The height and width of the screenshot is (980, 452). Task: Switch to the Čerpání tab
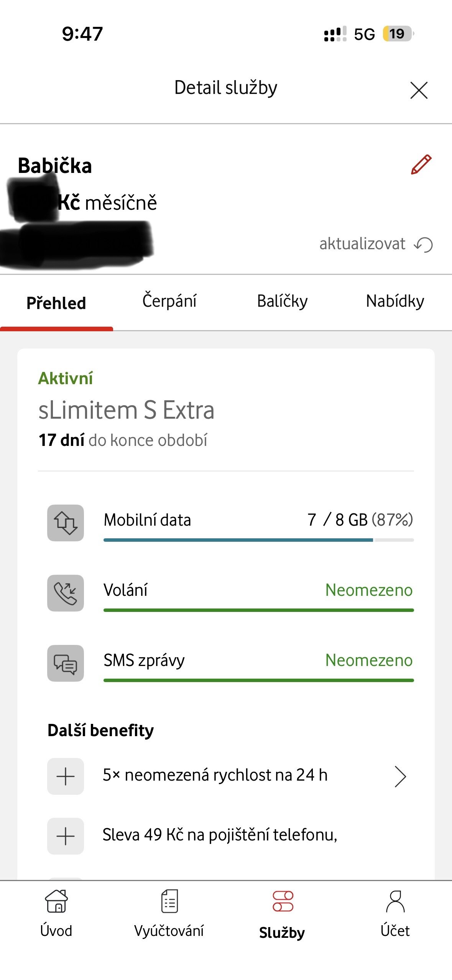click(x=169, y=301)
